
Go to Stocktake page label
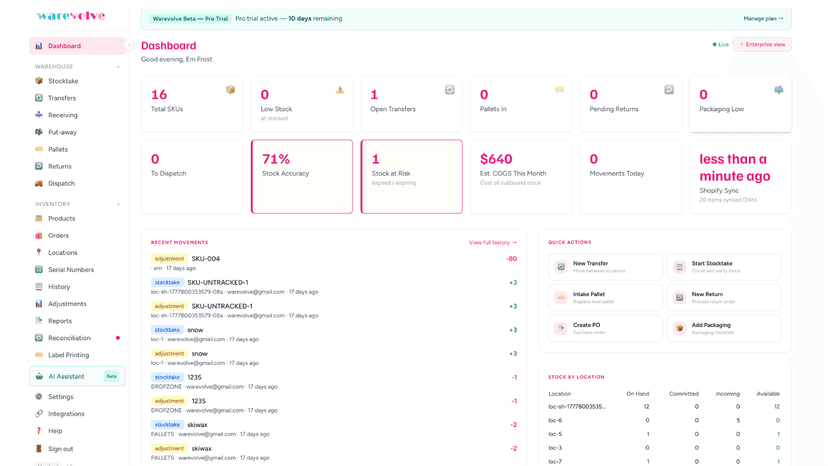coord(63,81)
